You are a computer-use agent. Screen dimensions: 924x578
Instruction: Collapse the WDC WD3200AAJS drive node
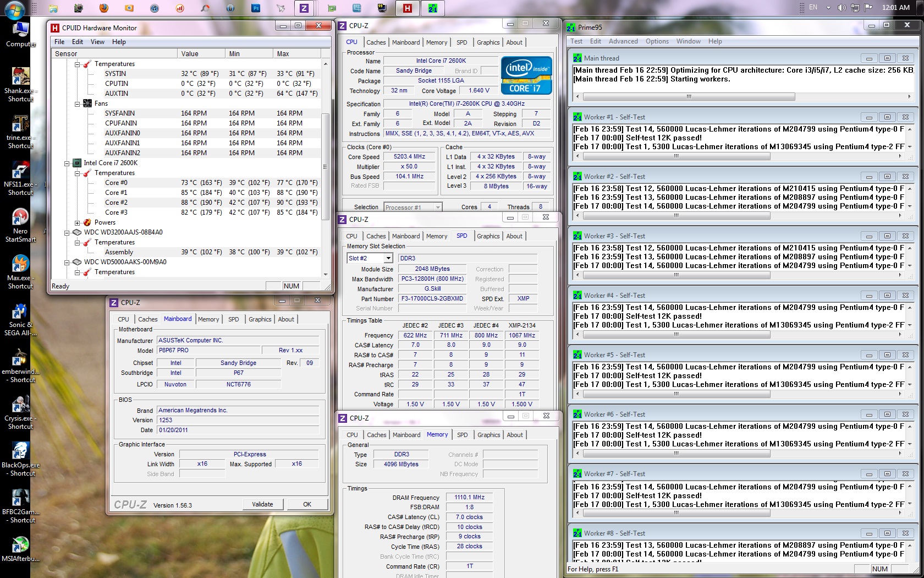[x=67, y=233]
